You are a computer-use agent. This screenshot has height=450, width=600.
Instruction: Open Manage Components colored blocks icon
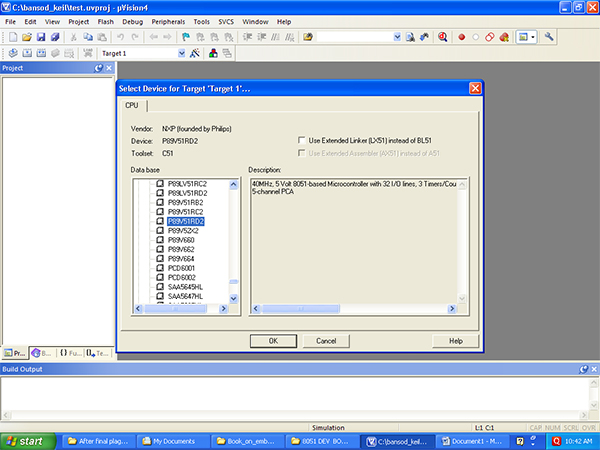coord(213,53)
